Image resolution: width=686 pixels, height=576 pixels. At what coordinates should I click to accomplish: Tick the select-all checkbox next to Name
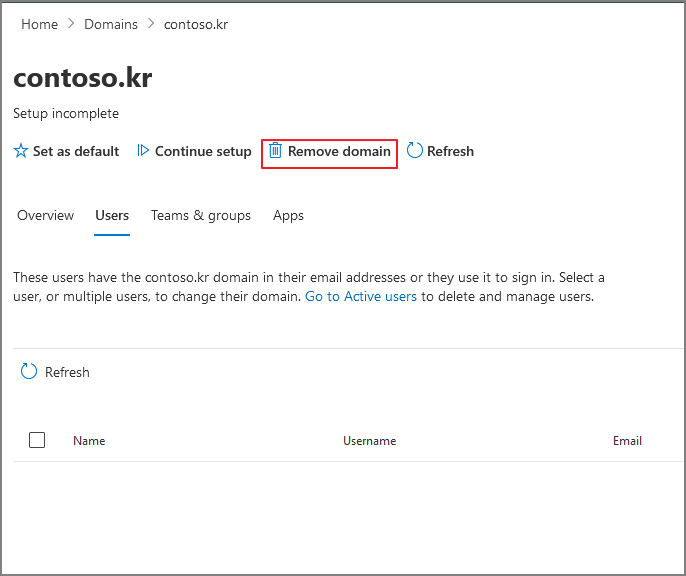[37, 440]
